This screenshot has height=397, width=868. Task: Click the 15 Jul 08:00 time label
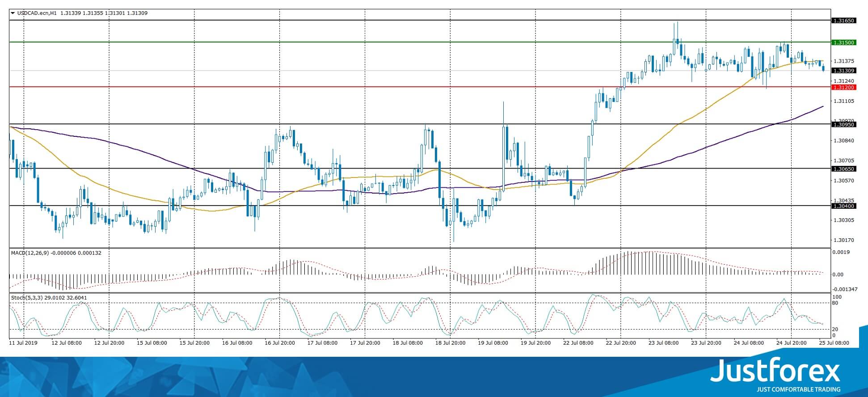152,343
